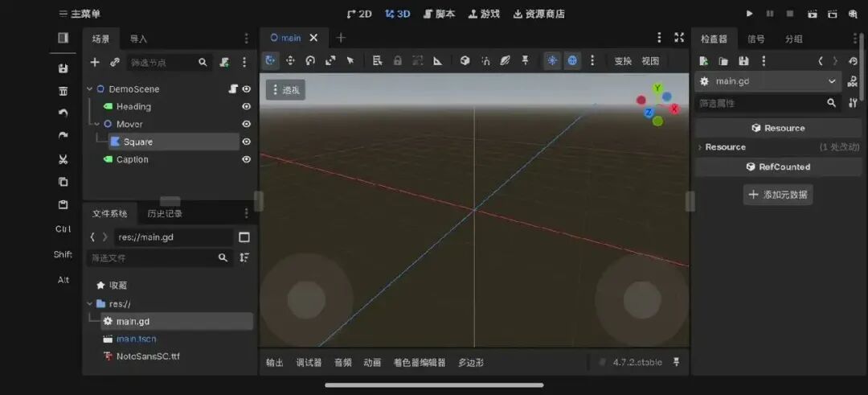Hide the Heading node

tap(247, 106)
